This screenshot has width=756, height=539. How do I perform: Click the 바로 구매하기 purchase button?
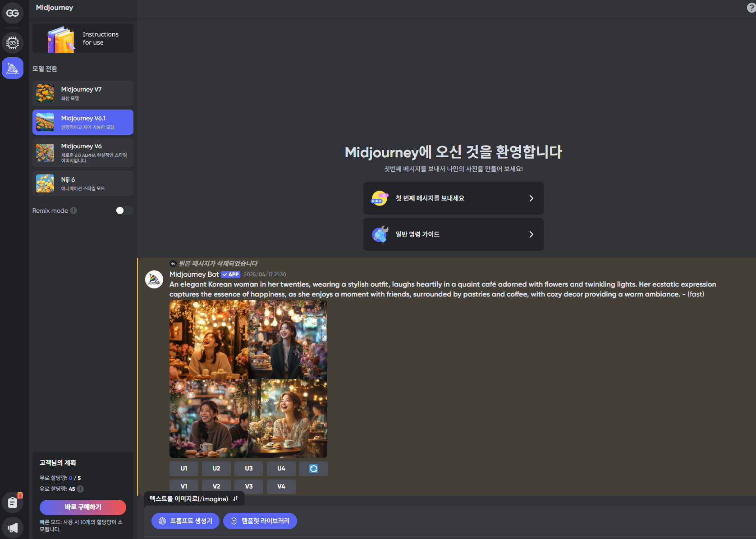[x=83, y=507]
